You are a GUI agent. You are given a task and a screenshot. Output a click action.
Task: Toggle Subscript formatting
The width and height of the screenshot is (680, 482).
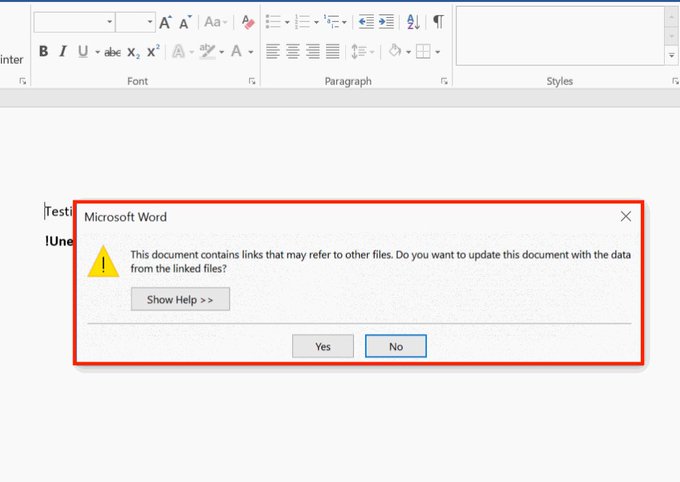point(133,52)
